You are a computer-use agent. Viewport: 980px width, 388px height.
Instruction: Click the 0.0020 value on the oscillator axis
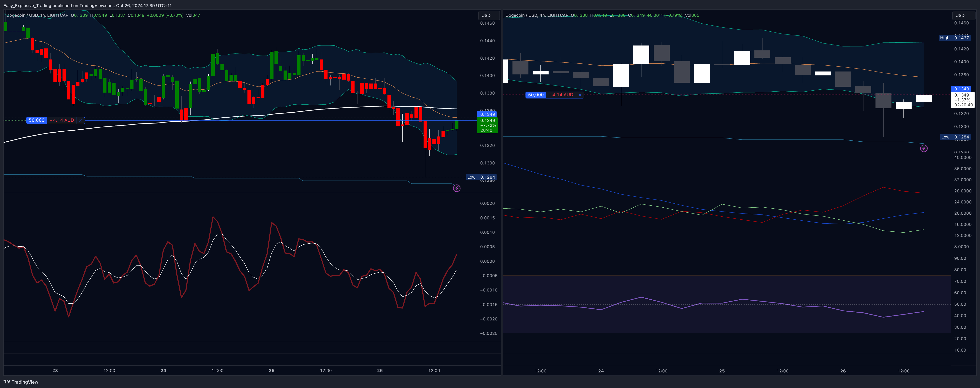point(487,203)
